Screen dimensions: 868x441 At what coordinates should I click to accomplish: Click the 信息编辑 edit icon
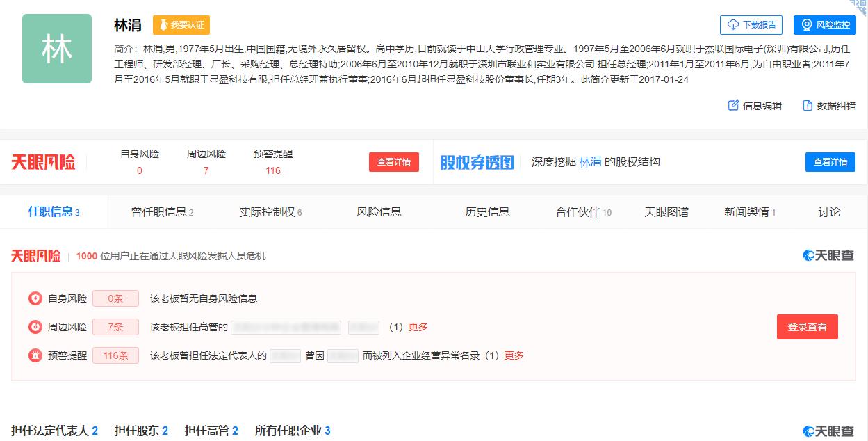pyautogui.click(x=733, y=105)
